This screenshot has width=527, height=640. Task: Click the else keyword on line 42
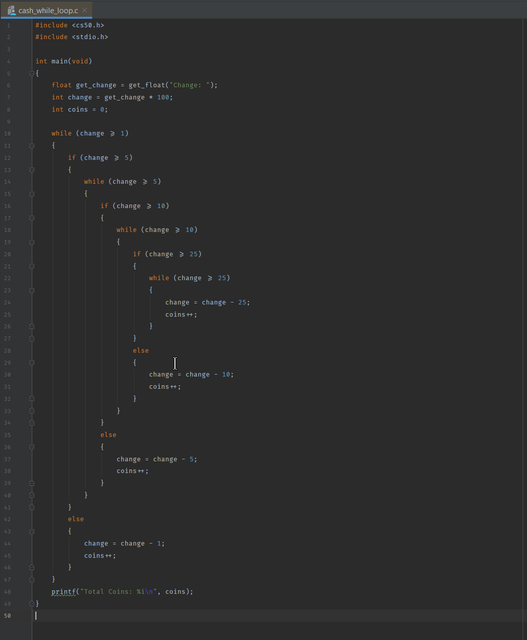click(76, 519)
